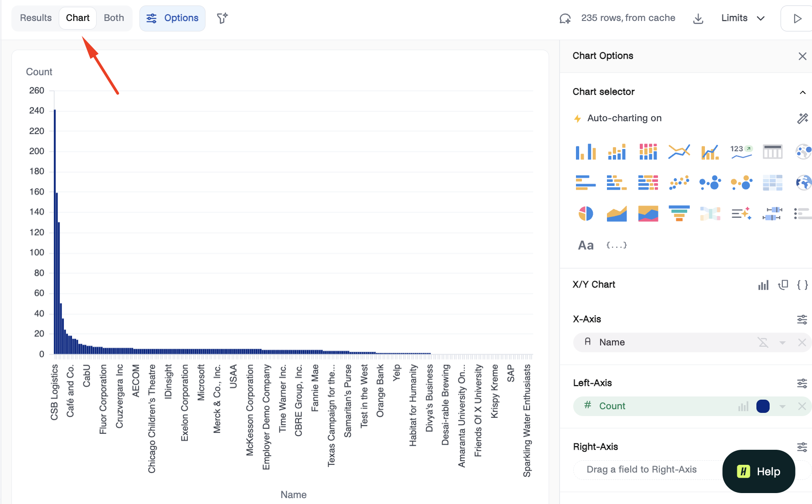Choose the area chart type
This screenshot has width=812, height=504.
617,213
